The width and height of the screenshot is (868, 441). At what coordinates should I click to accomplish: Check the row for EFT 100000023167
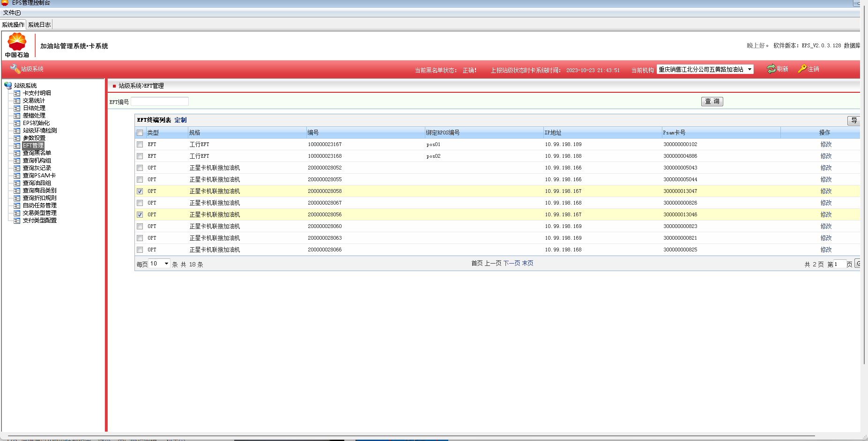[140, 145]
